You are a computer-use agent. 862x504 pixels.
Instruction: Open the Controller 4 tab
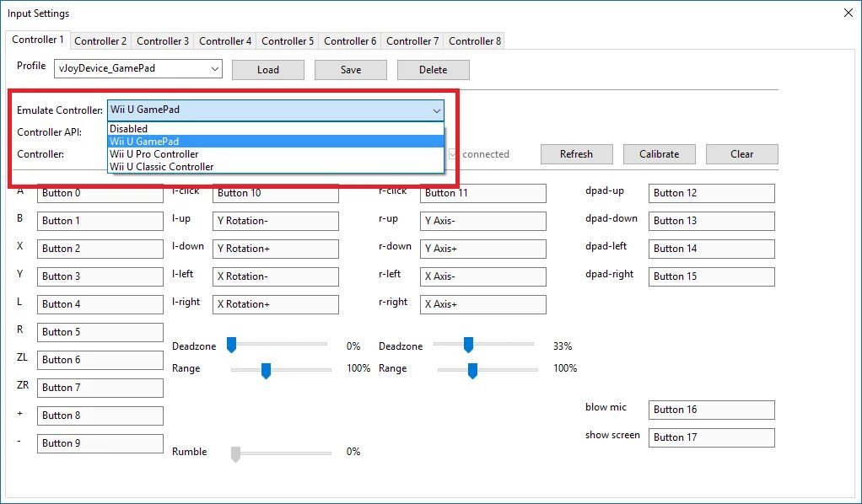[x=225, y=41]
